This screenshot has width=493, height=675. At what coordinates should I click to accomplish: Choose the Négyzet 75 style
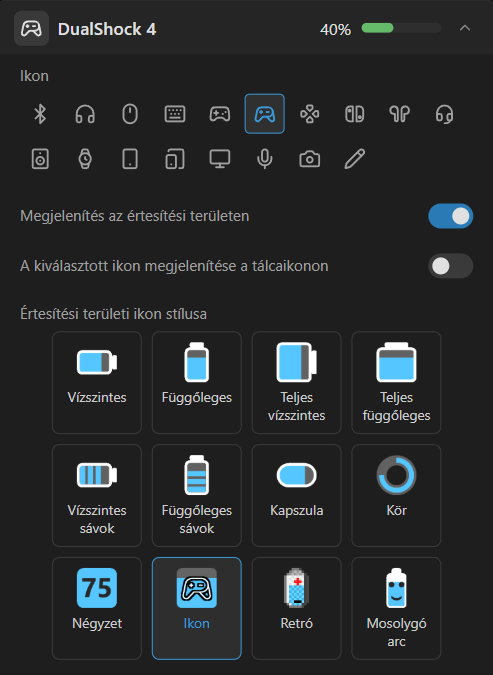pos(97,608)
